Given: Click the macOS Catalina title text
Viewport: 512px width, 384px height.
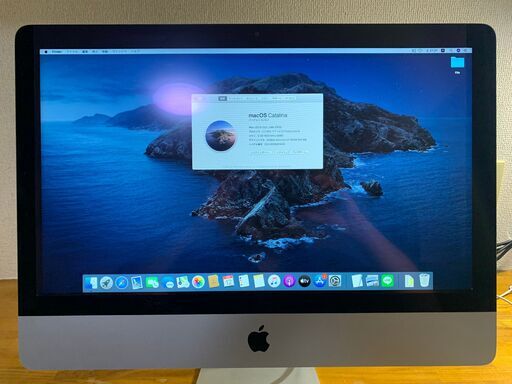Looking at the screenshot, I should (x=268, y=115).
